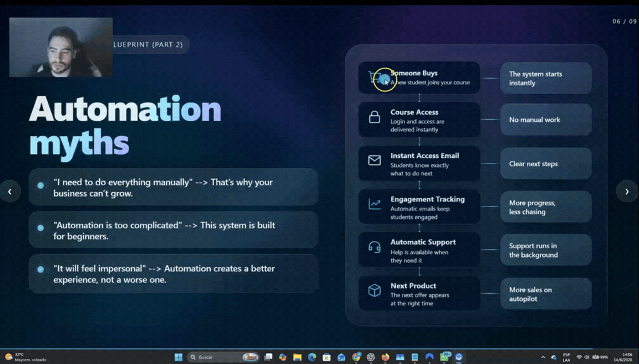639x364 pixels.
Task: Open the Outlook mail app in the taskbar
Action: pos(342,357)
